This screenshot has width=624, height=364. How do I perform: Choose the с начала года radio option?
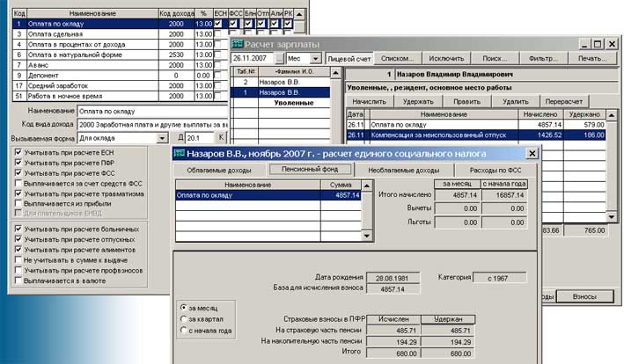tap(182, 331)
